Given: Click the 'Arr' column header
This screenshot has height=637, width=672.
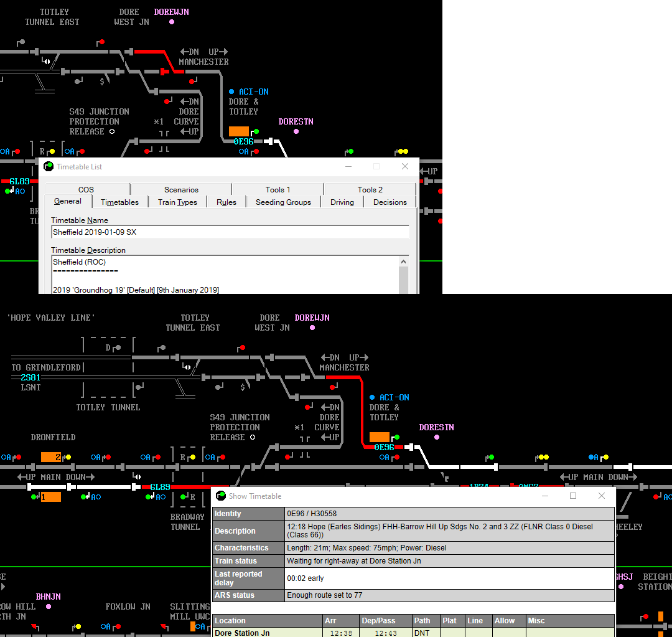Looking at the screenshot, I should (x=341, y=621).
